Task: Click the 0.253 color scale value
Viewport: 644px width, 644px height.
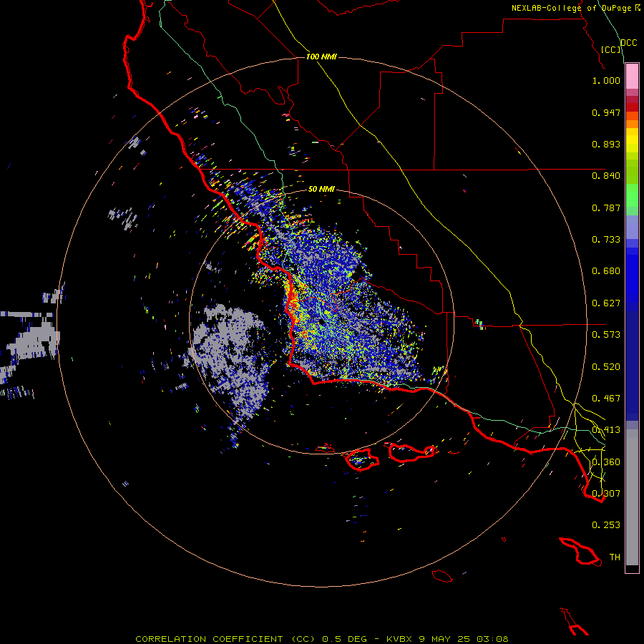Action: (606, 525)
